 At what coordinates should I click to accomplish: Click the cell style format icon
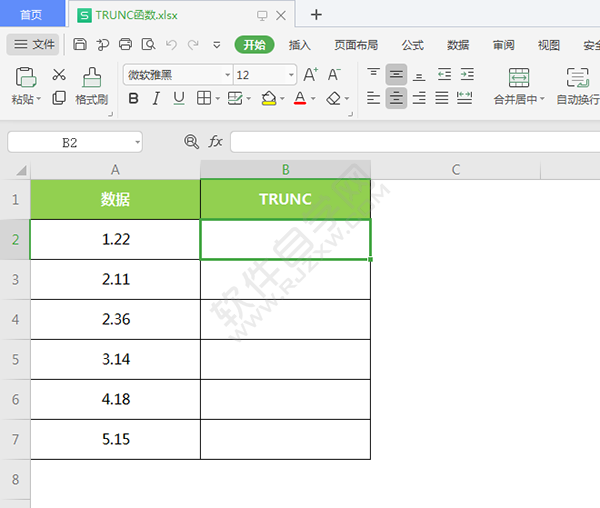[x=235, y=98]
